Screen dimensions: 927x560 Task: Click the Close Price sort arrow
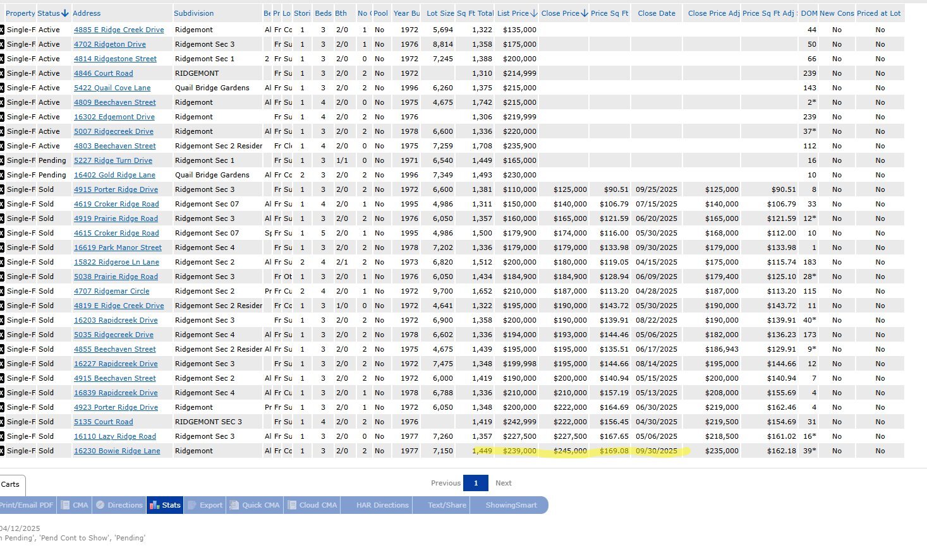point(584,13)
